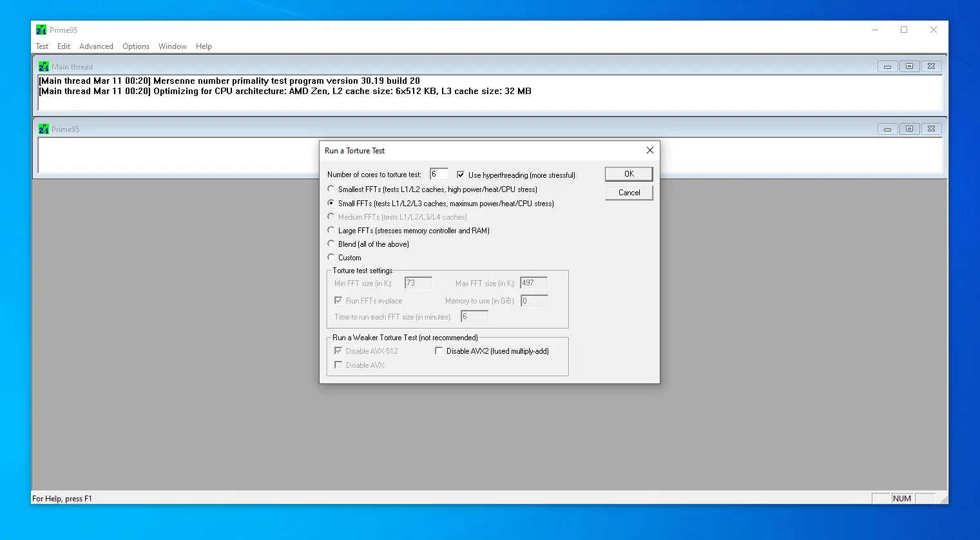The image size is (980, 540).
Task: Click OK to start torture test
Action: point(629,174)
